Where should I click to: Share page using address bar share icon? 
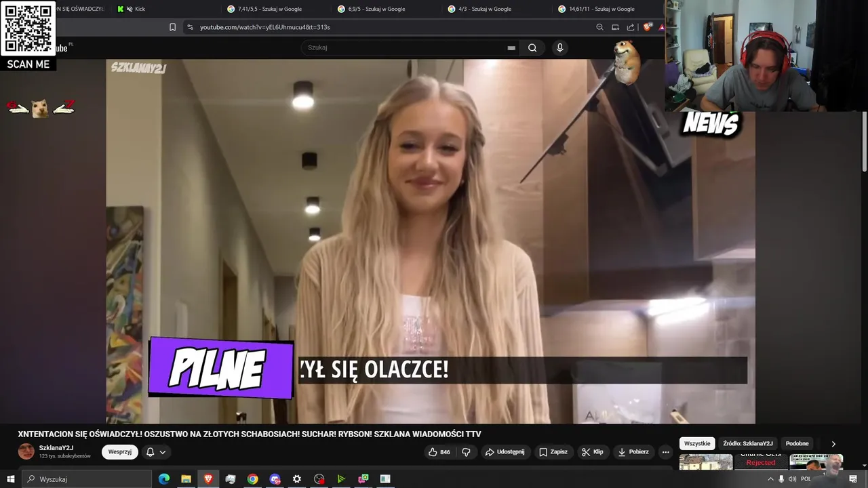(631, 27)
